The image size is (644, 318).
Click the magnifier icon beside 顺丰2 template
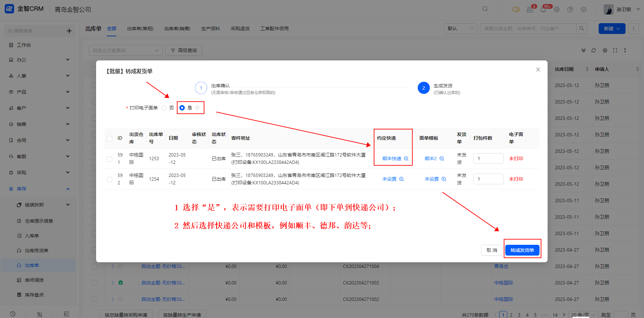tap(442, 158)
